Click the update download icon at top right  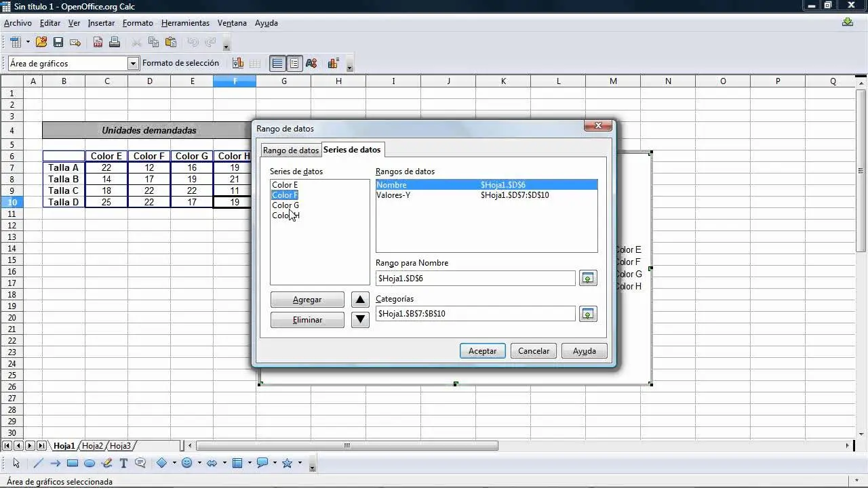847,22
